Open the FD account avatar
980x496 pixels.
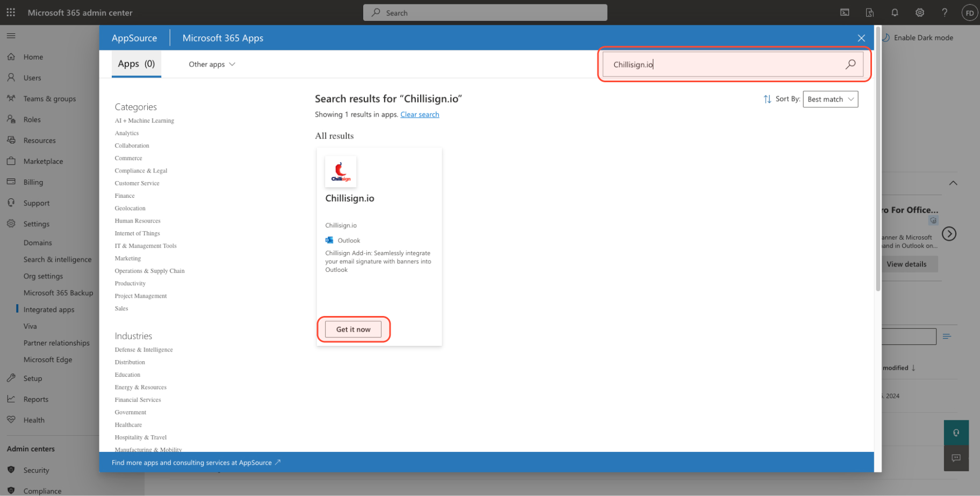[970, 13]
